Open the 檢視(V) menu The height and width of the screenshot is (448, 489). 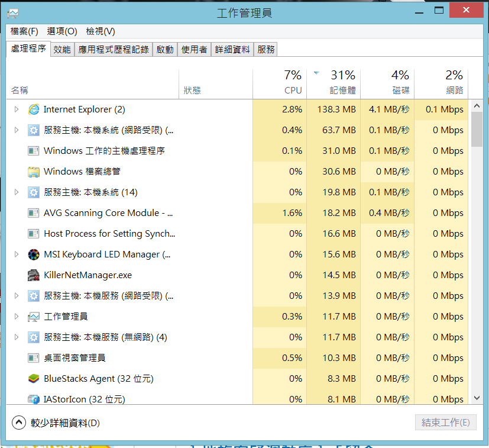tap(101, 31)
